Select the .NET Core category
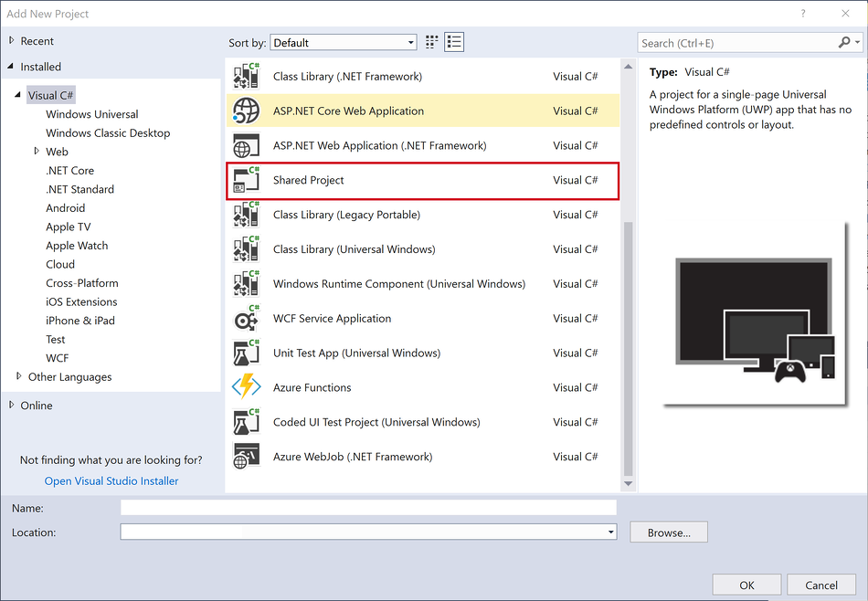 pos(69,171)
